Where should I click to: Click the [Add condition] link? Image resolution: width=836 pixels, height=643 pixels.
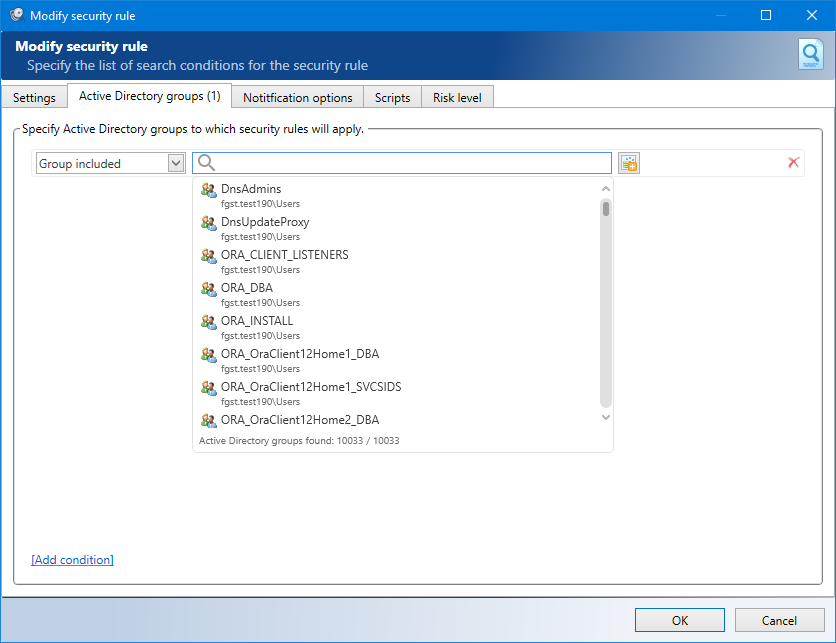(73, 560)
